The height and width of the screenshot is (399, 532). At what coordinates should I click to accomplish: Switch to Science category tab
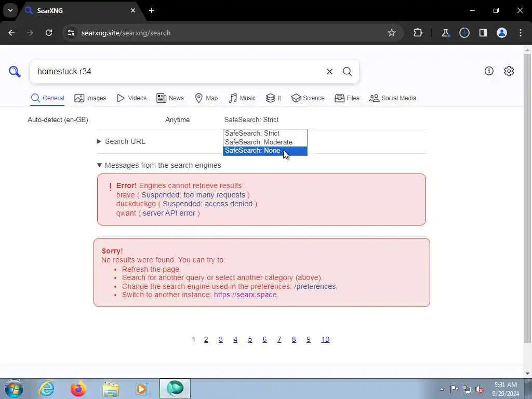[308, 98]
